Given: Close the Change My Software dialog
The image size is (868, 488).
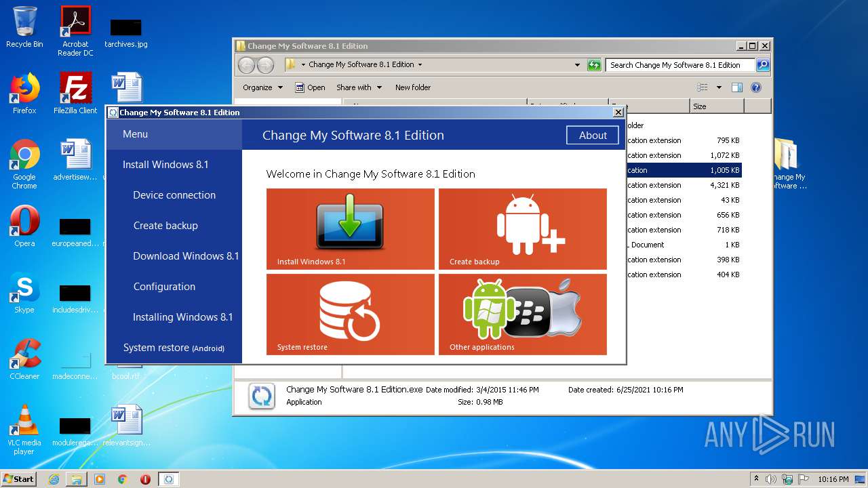Looking at the screenshot, I should 618,113.
